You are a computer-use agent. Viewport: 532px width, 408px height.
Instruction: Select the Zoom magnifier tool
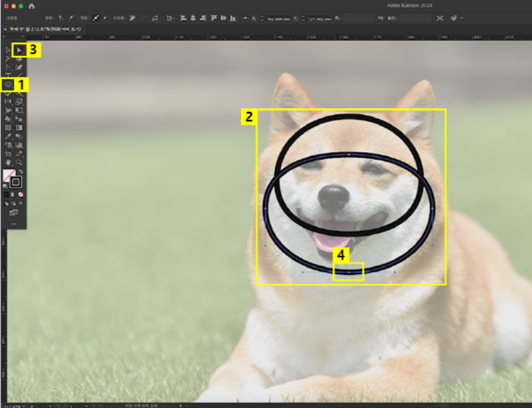coord(20,162)
